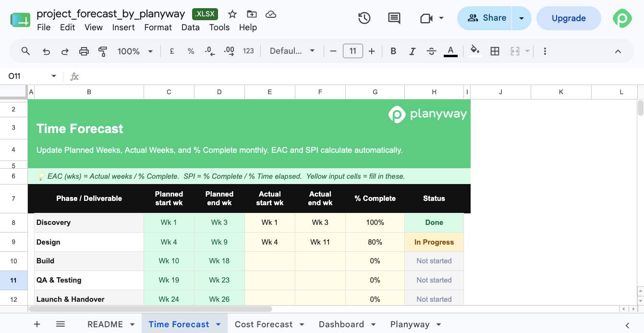Increase decimal places
The image size is (644, 333).
pos(229,51)
